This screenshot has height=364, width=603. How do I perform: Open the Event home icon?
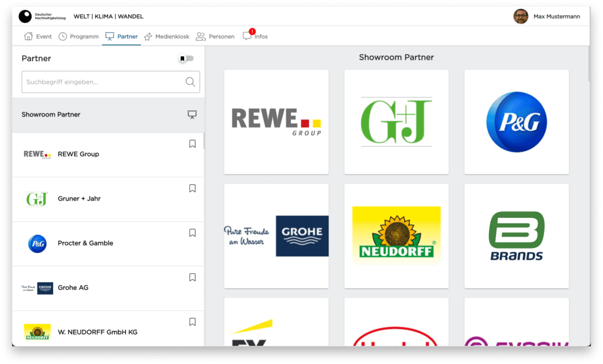tap(28, 36)
